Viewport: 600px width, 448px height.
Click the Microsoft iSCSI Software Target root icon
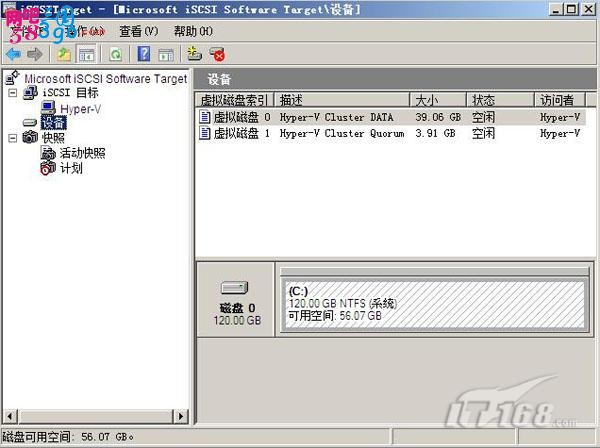(x=12, y=78)
